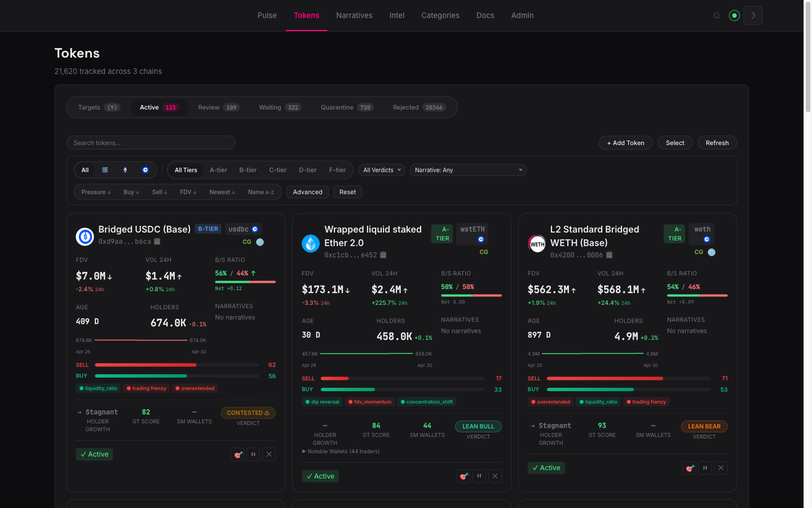Click the search magnifier icon in the top bar
This screenshot has width=812, height=508.
click(x=717, y=16)
